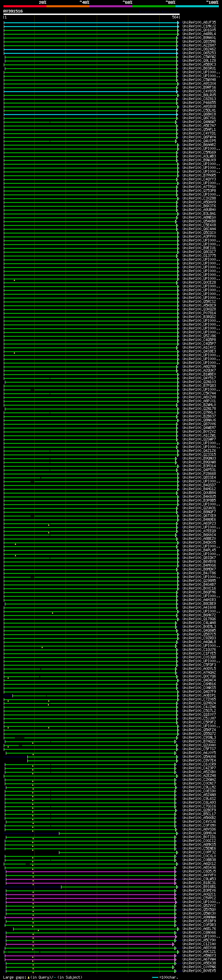Click the purple ~60% identity legend segment
Image resolution: width=222 pixels, height=980 pixels.
(111, 6)
